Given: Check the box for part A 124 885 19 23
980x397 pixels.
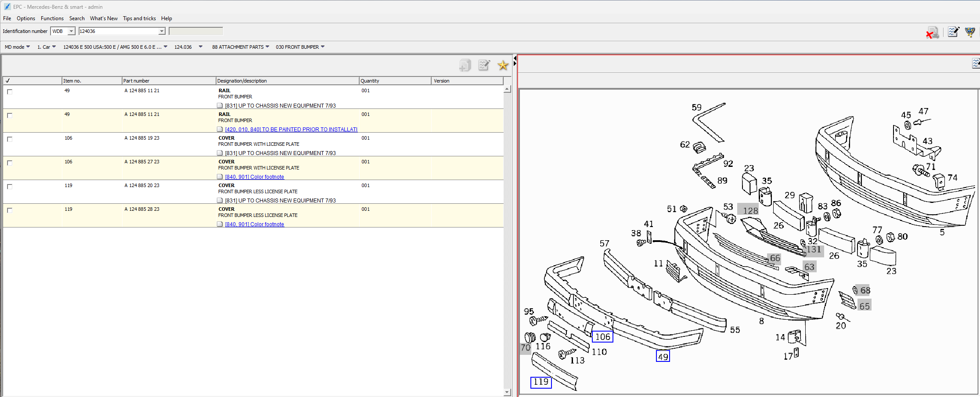Looking at the screenshot, I should tap(10, 139).
